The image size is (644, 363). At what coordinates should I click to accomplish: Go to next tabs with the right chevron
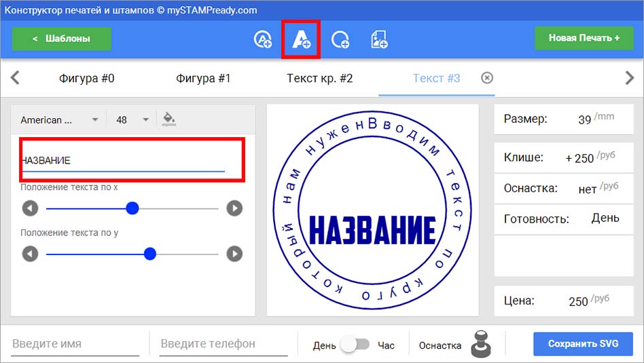click(x=629, y=77)
